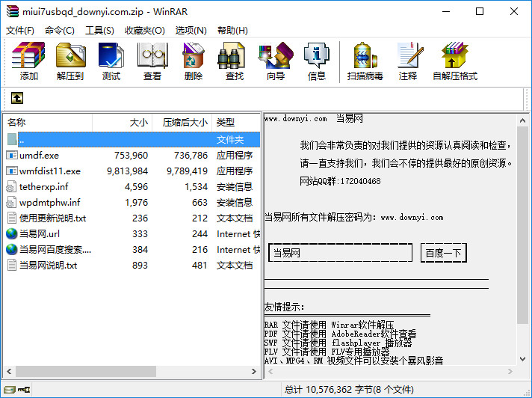
Task: Click the wmfdist11.exe file icon
Action: click(x=12, y=171)
